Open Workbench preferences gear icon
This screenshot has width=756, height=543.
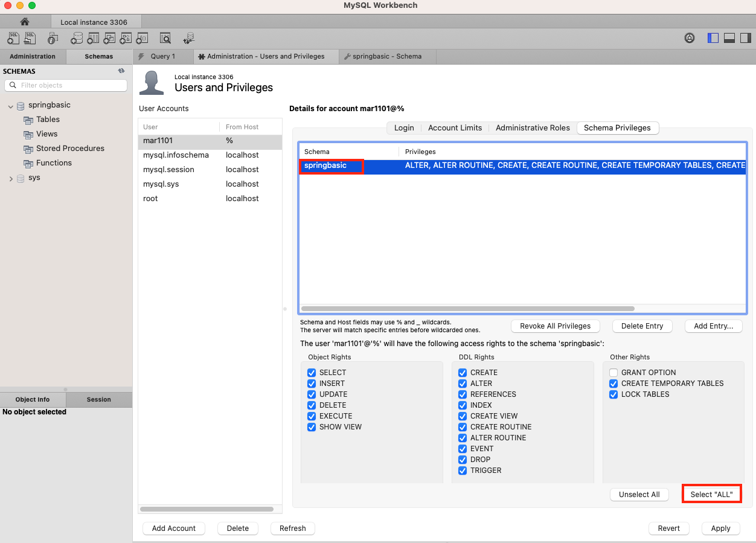690,38
